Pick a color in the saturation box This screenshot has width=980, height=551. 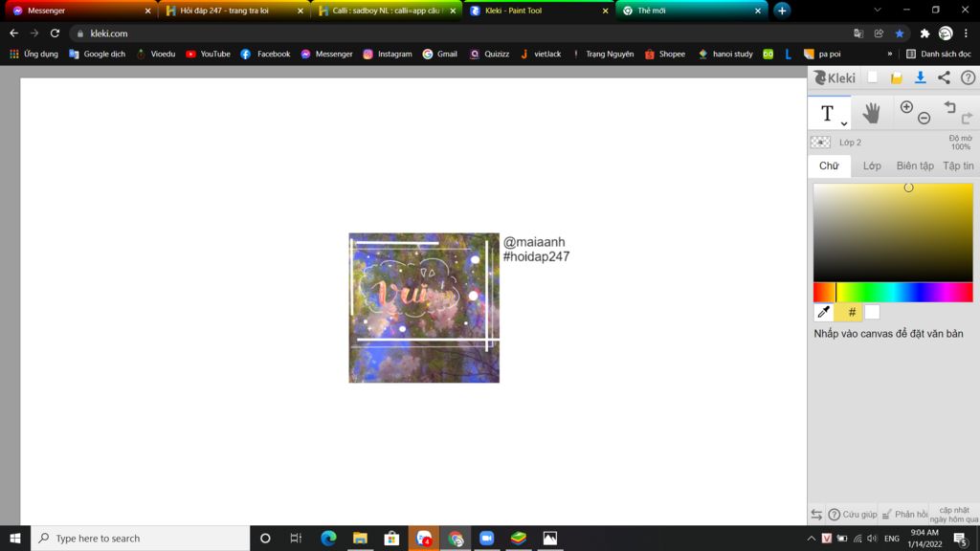tap(893, 231)
